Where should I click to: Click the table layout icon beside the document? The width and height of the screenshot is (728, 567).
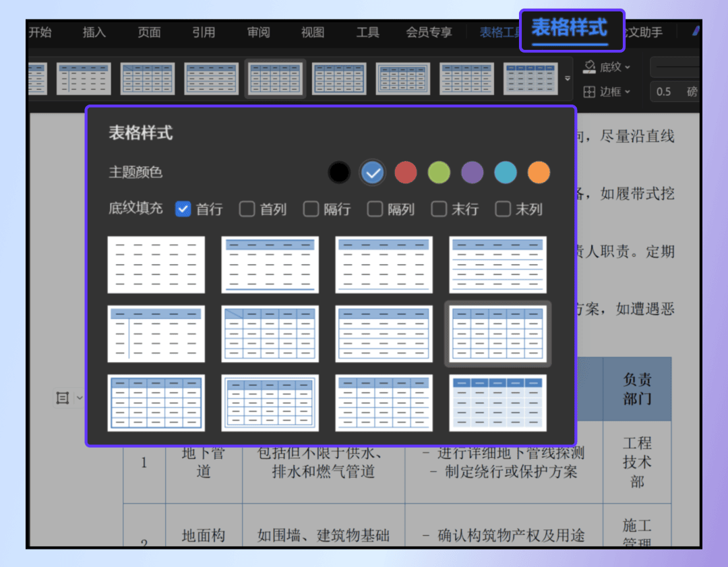tap(63, 398)
